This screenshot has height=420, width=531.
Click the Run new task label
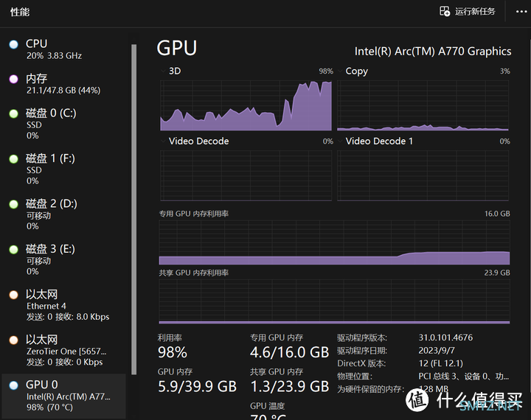[475, 12]
